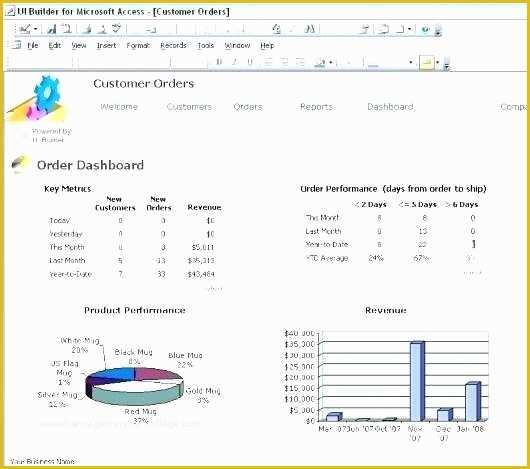Click the Underline formatting button
This screenshot has height=469, width=530.
click(x=250, y=62)
